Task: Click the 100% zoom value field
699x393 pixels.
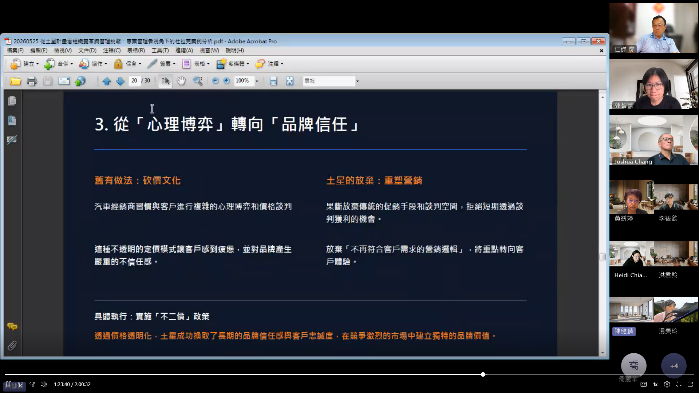Action: pyautogui.click(x=243, y=81)
